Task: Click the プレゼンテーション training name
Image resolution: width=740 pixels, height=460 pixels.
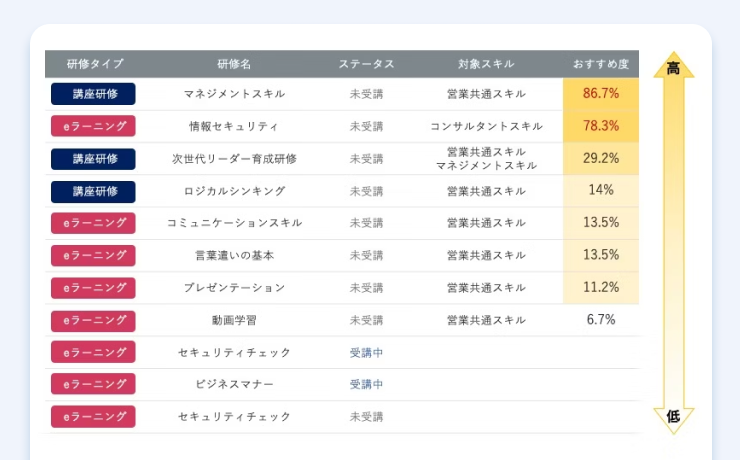Action: [x=234, y=288]
